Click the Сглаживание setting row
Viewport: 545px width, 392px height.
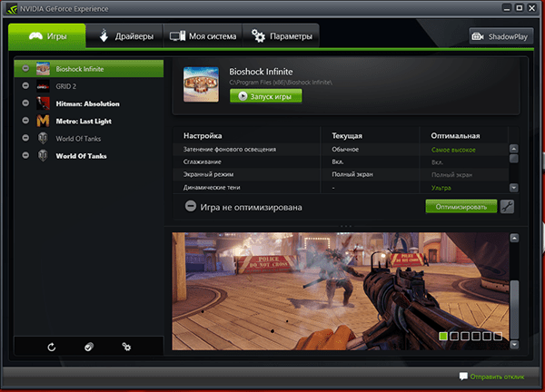tap(341, 162)
